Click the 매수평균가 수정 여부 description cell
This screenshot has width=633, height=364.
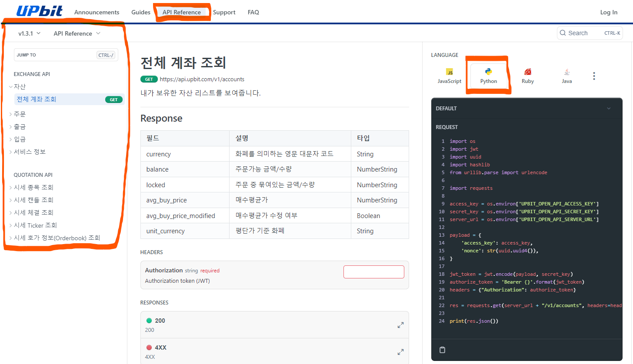click(x=290, y=216)
